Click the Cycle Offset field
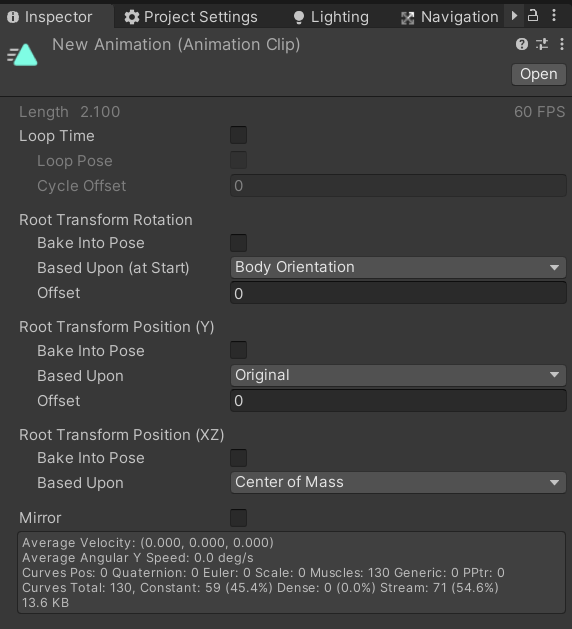 [398, 186]
